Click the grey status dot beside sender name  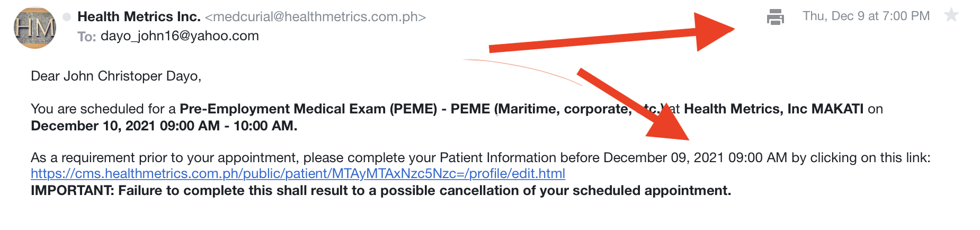[x=67, y=17]
